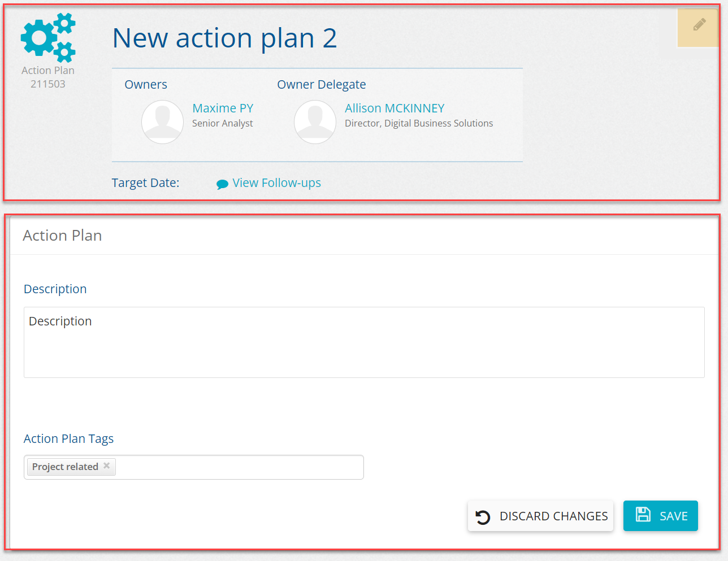Click the Action Plan gears icon

48,37
